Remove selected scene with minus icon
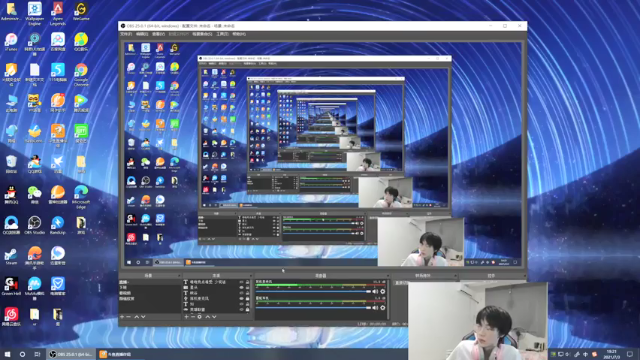The image size is (640, 360). point(129,317)
